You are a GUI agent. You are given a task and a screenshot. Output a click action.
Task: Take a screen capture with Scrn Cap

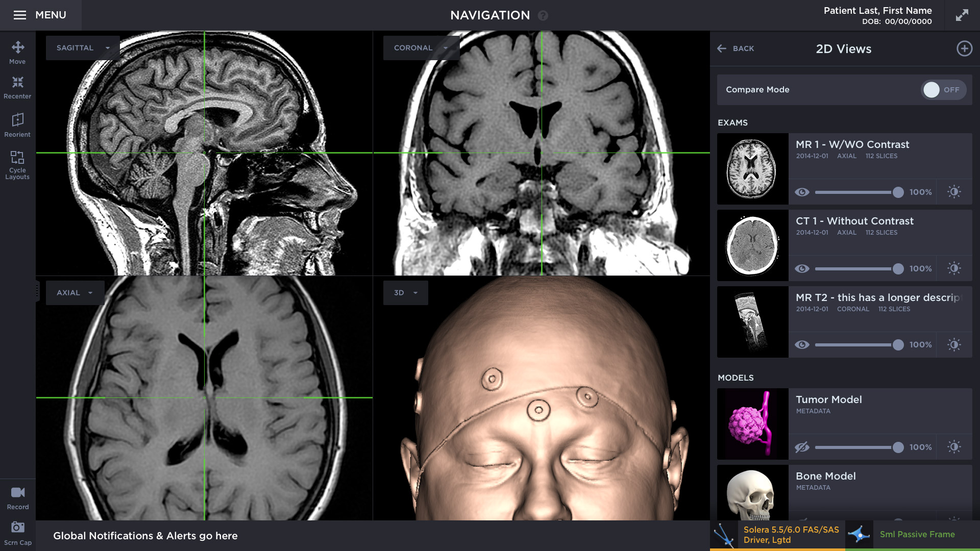(x=18, y=533)
